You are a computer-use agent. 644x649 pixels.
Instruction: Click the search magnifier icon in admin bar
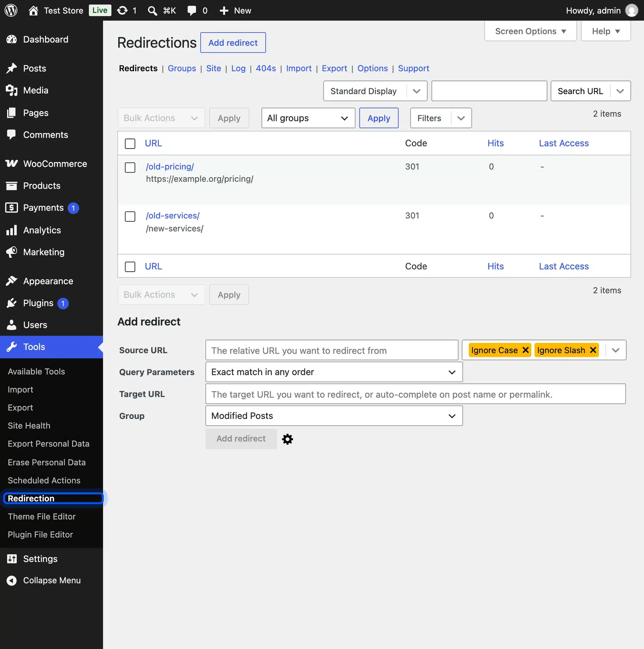tap(152, 11)
